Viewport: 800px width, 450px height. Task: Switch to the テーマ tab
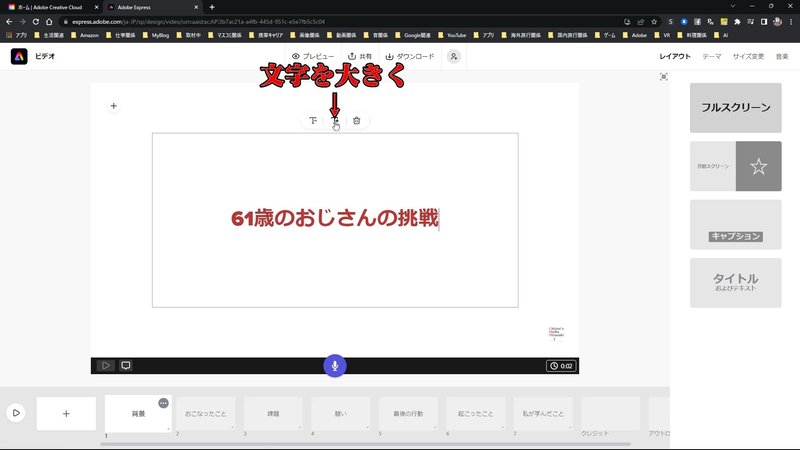coord(712,56)
